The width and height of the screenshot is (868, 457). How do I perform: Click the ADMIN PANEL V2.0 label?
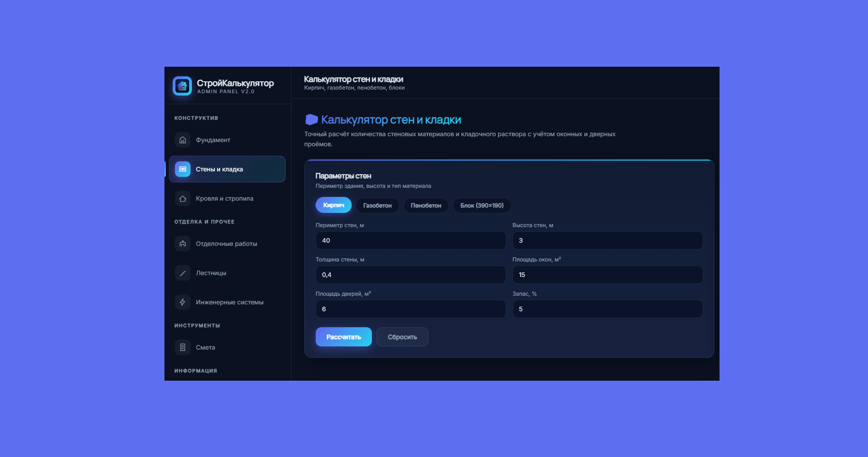(x=226, y=92)
